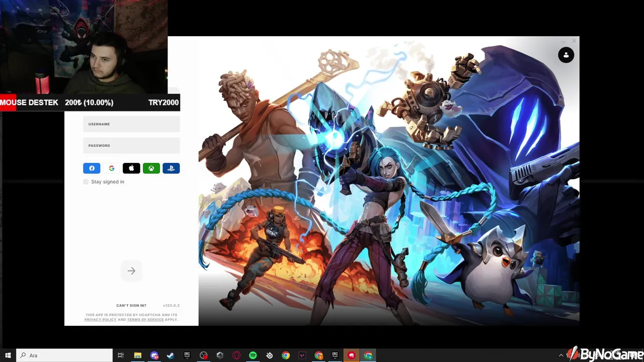This screenshot has height=362, width=644.
Task: Open the CAN'T SIGN IN? link
Action: pyautogui.click(x=131, y=306)
